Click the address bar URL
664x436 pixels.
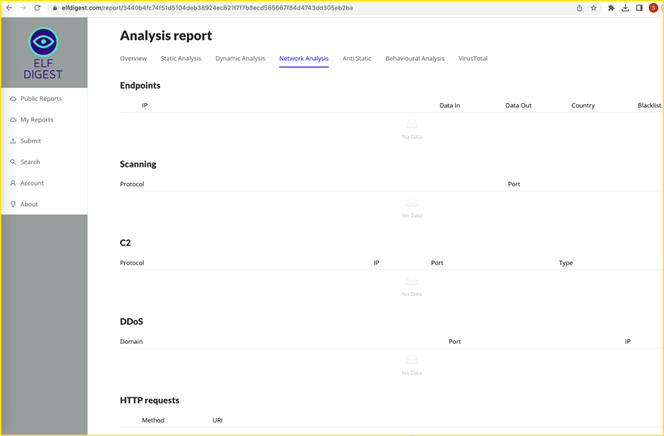[x=207, y=8]
